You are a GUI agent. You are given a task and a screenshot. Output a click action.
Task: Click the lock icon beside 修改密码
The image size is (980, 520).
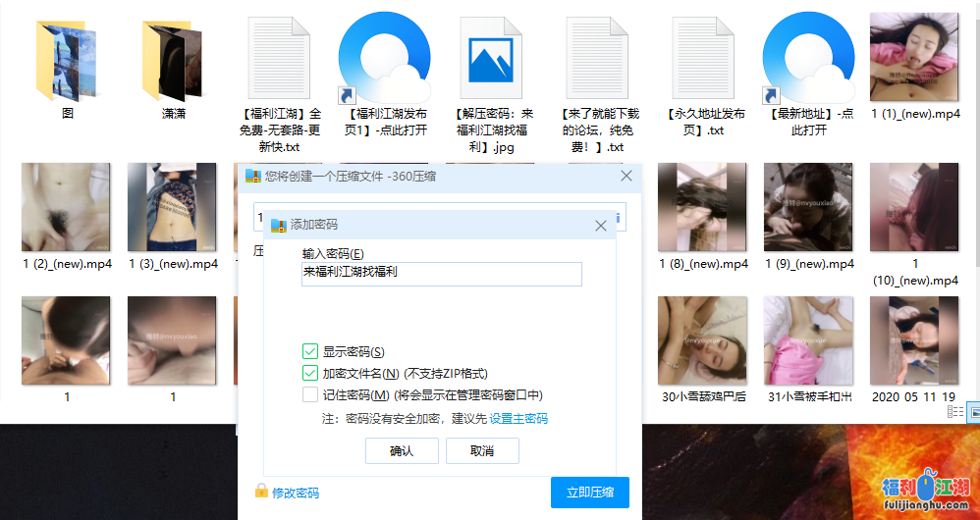[261, 492]
